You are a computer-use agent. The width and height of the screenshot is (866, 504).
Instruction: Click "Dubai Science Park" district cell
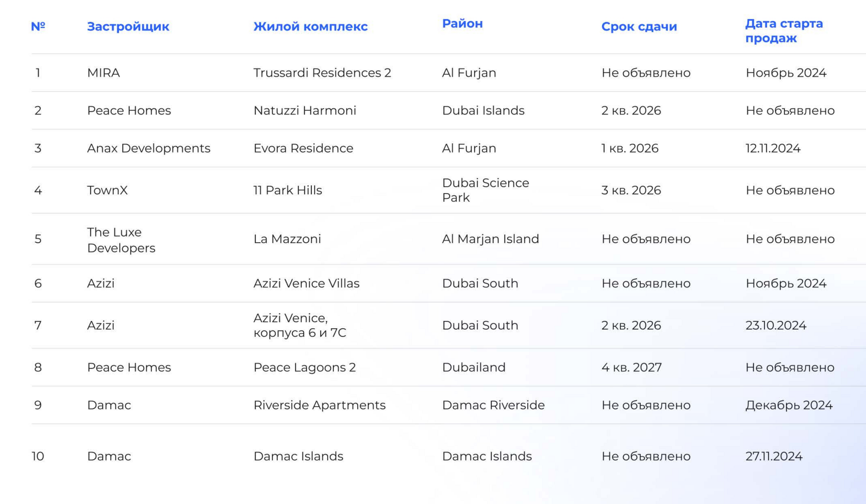tap(486, 190)
